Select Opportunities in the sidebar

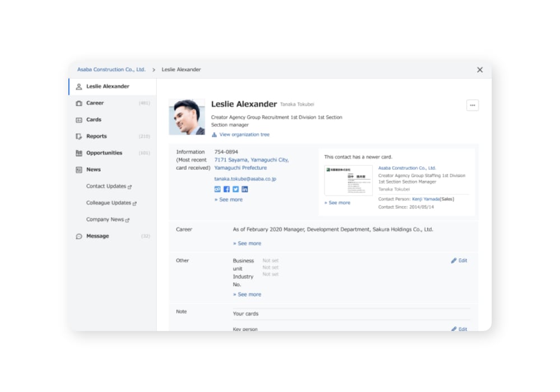113,153
